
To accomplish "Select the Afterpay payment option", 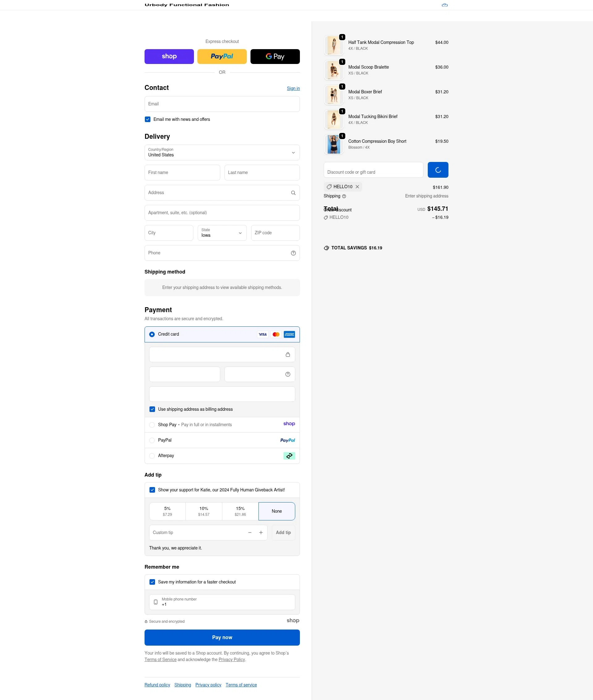I will pyautogui.click(x=152, y=456).
